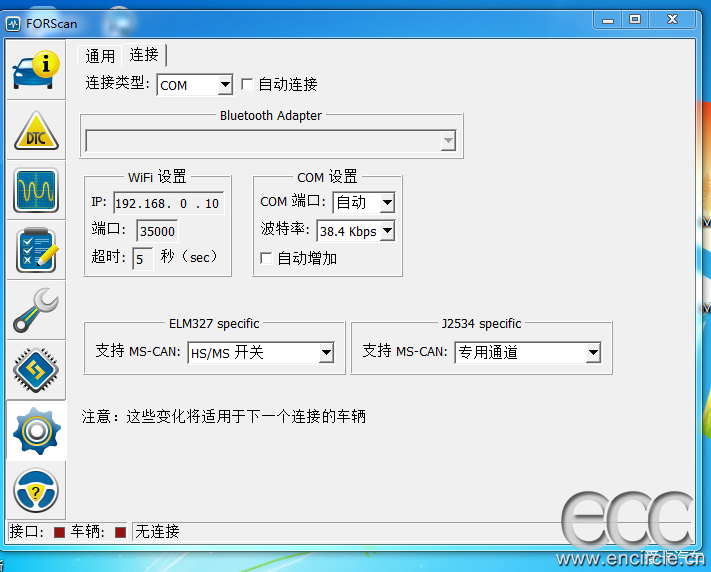This screenshot has height=572, width=711.
Task: Switch to the 通用 tab
Action: click(x=100, y=56)
